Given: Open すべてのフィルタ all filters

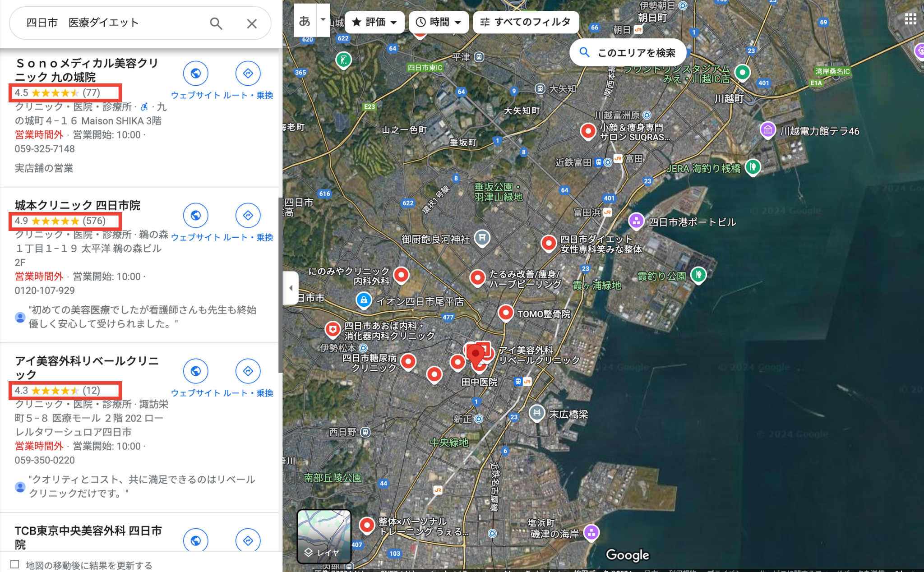Looking at the screenshot, I should pos(526,22).
